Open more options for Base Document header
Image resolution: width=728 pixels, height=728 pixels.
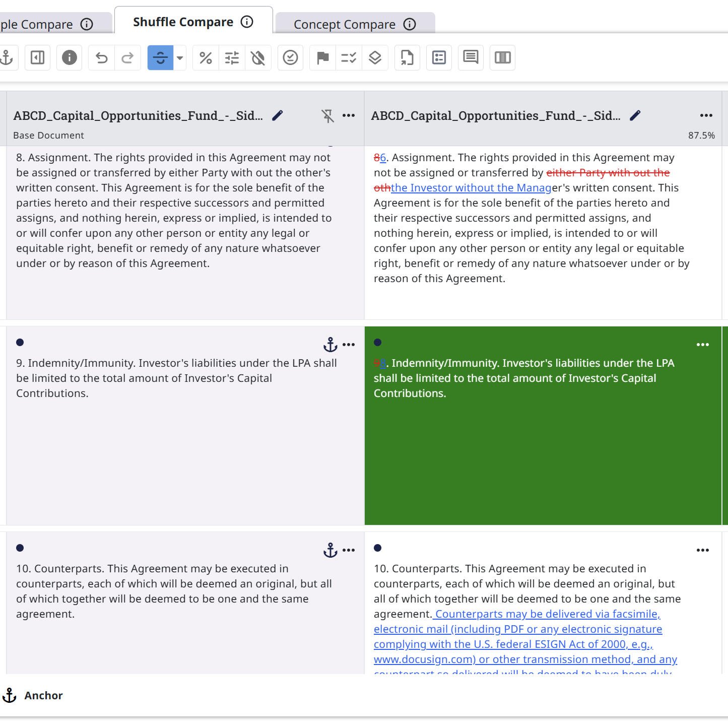349,115
